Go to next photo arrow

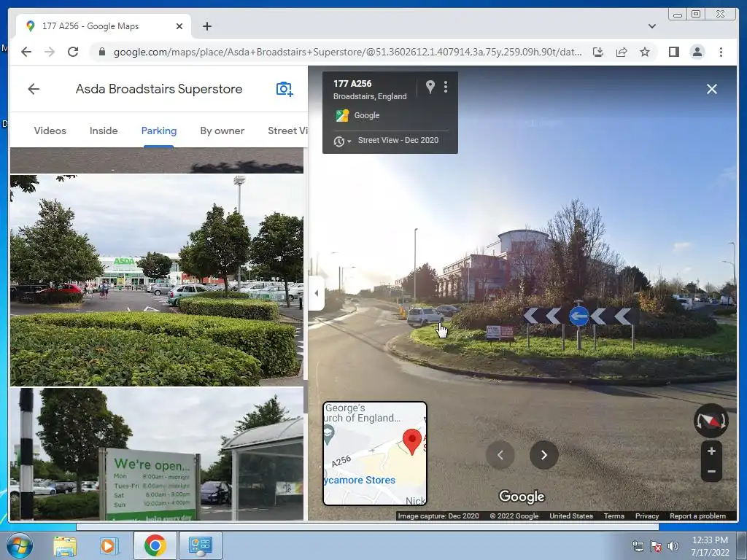point(543,455)
